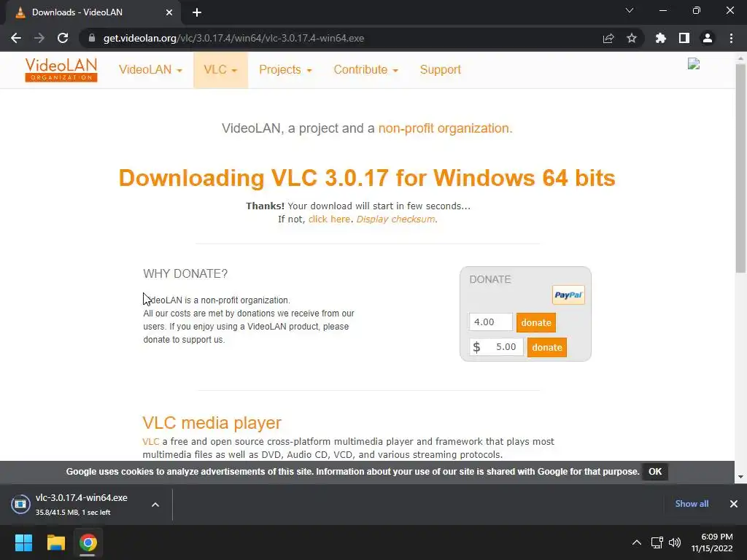This screenshot has width=747, height=560.
Task: Accept the cookie notice with OK
Action: [655, 472]
